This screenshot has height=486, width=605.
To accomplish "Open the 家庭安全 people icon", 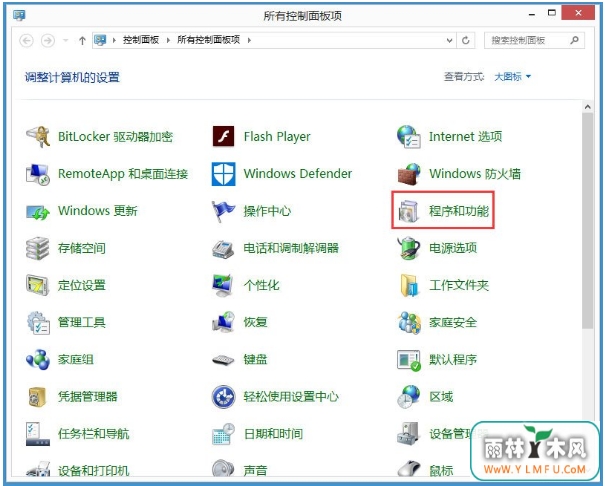I will click(x=409, y=322).
